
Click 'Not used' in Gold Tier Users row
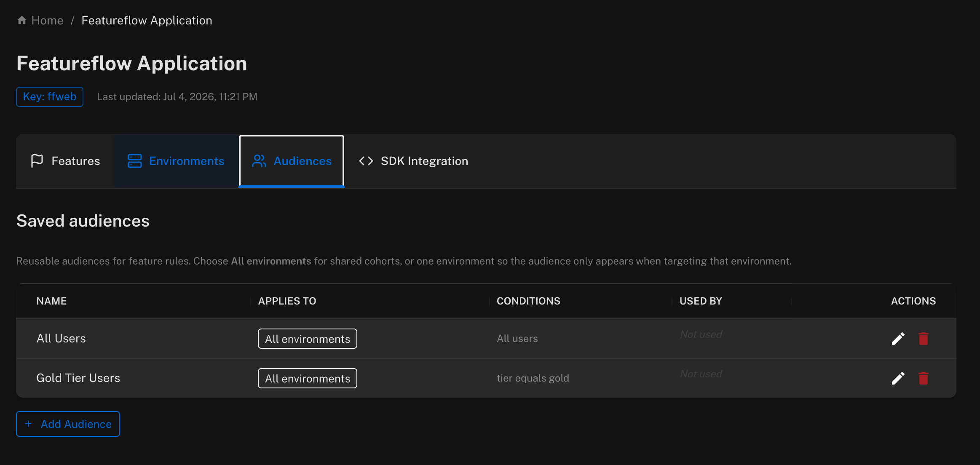coord(701,374)
